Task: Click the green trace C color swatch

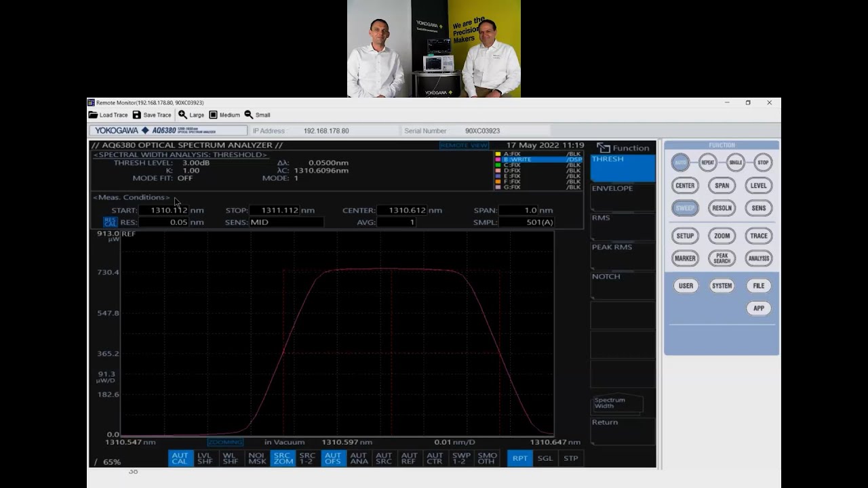Action: [498, 165]
